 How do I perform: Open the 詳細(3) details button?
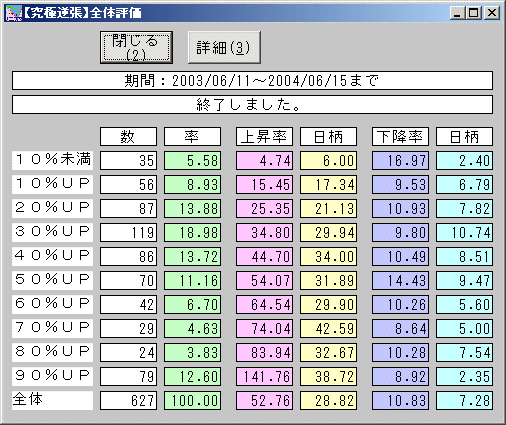224,47
